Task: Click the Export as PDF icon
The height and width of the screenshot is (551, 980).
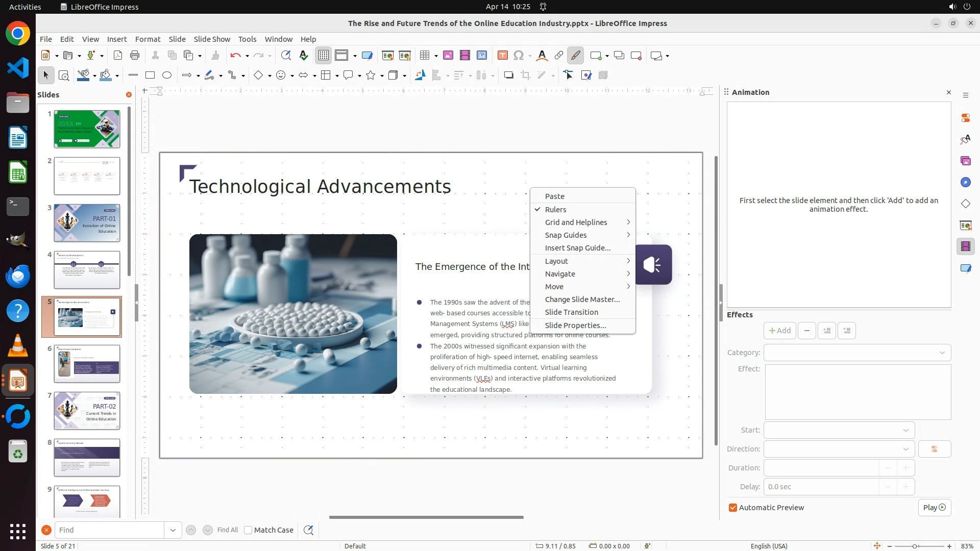Action: point(118,56)
